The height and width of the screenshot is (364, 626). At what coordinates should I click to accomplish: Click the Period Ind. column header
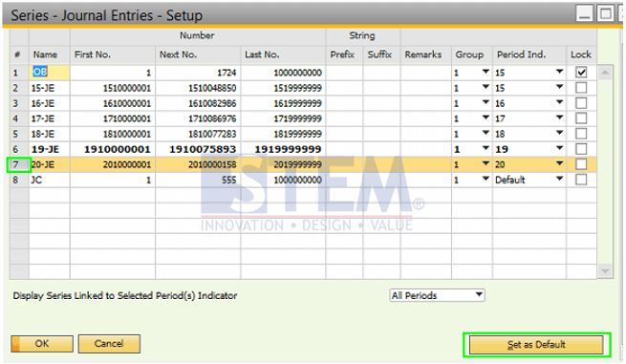529,54
